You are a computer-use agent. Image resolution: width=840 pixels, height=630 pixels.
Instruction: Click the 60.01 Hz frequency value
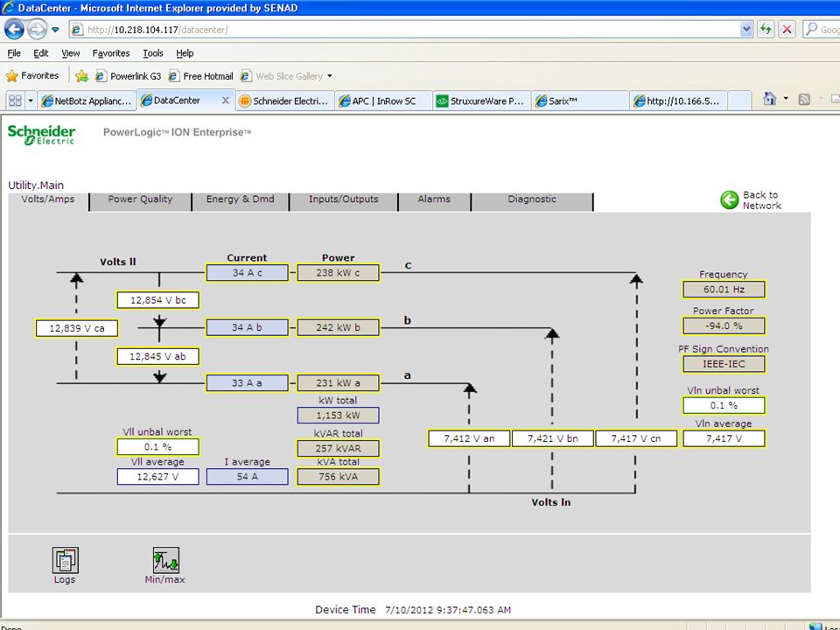click(x=724, y=290)
